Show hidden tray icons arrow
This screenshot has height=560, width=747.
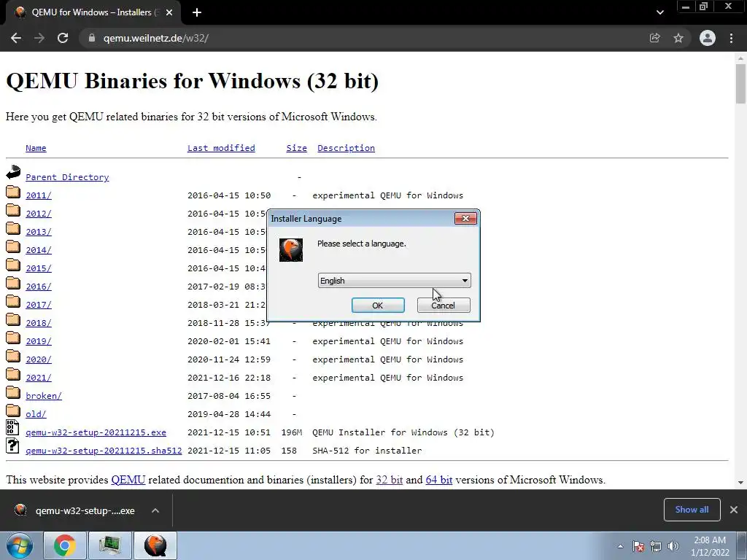(620, 546)
